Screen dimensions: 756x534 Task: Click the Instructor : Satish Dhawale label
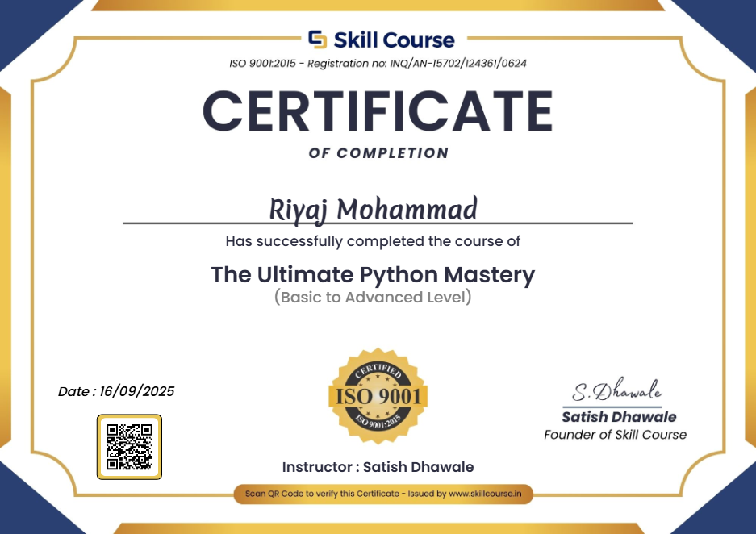(x=378, y=467)
